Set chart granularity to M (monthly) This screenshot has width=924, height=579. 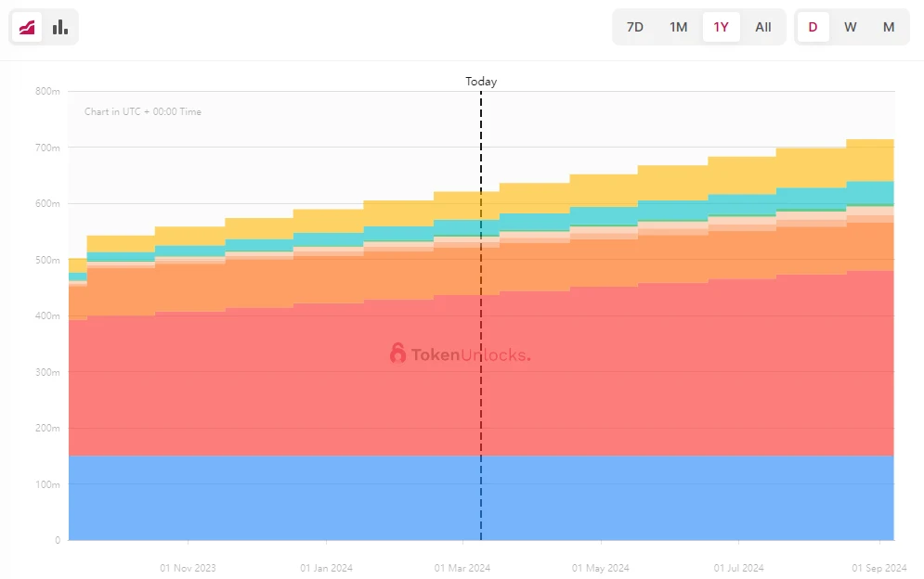coord(889,27)
